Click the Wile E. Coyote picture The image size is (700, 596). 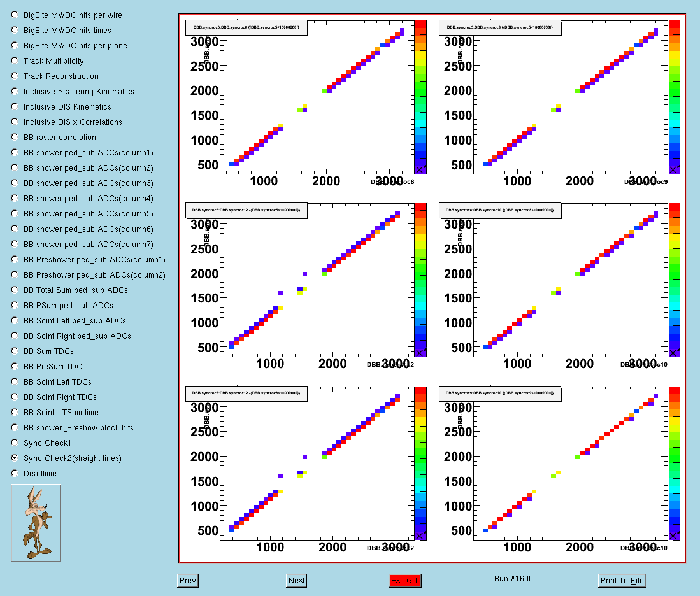click(36, 523)
